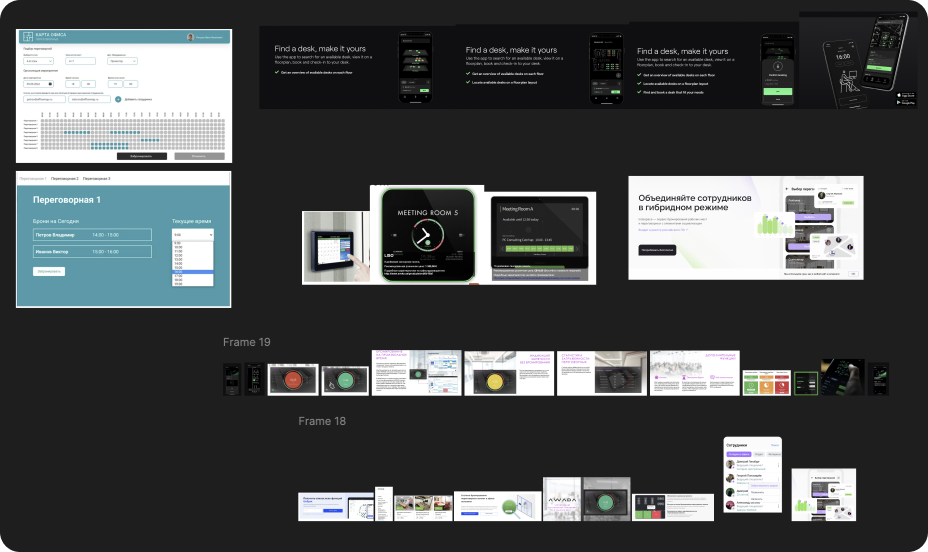Switch to the Переговорная 3 tab
Screen dimensions: 928x552
pyautogui.click(x=96, y=178)
